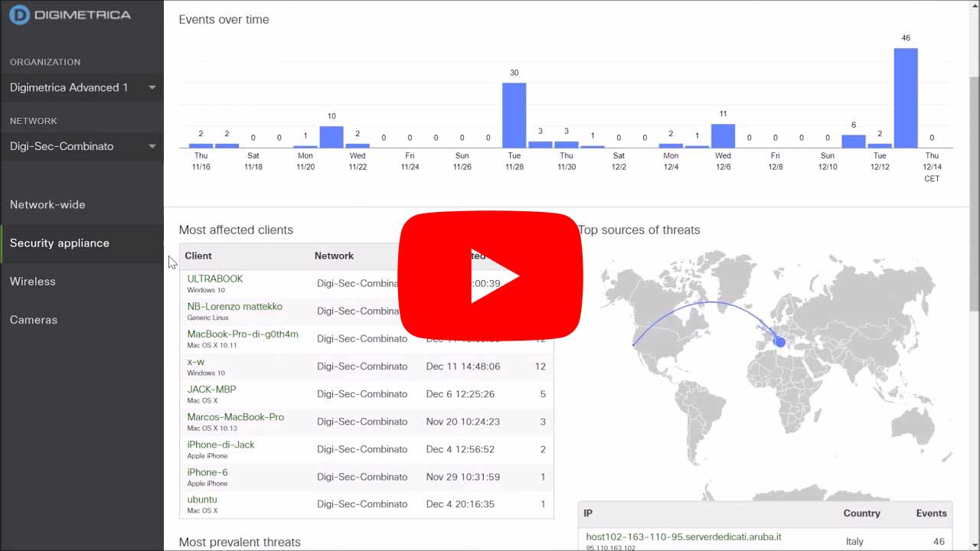980x551 pixels.
Task: Click the aruba.it threat source host link
Action: point(684,536)
